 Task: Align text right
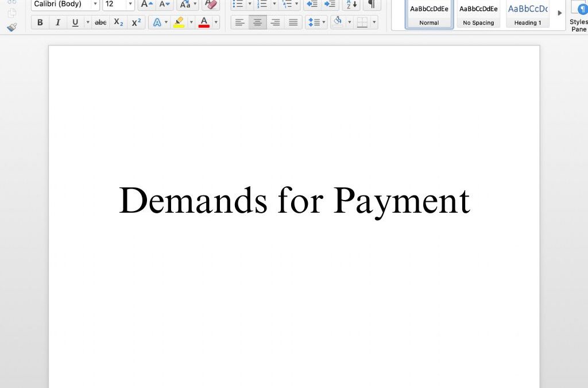[275, 22]
